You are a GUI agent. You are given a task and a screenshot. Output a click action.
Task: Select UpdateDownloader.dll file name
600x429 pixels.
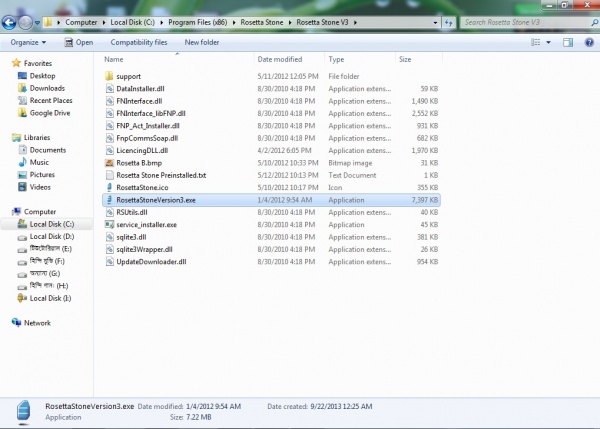151,262
